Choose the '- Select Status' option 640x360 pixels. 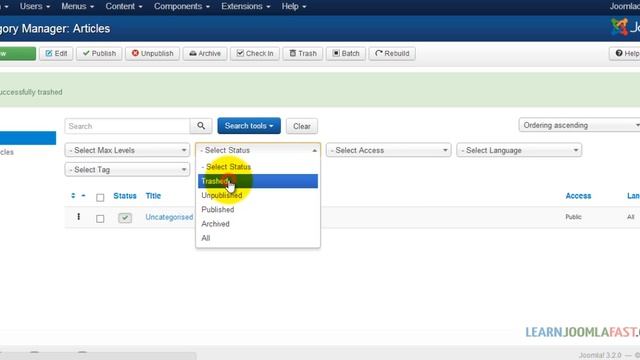pyautogui.click(x=258, y=167)
